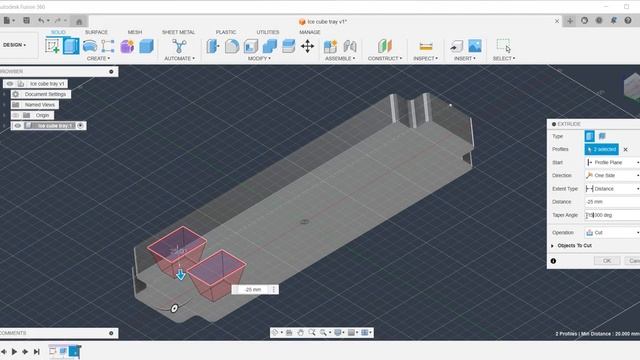The image size is (640, 360).
Task: Click the Select tool icon
Action: [504, 46]
